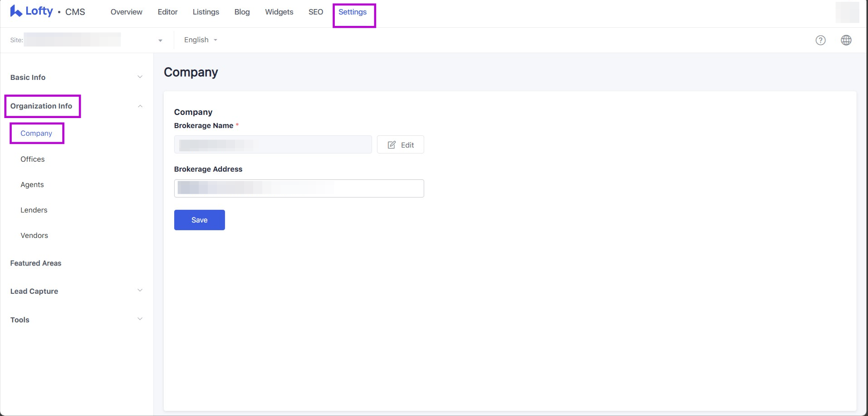Navigate to the SEO tab
The width and height of the screenshot is (868, 416).
[315, 12]
